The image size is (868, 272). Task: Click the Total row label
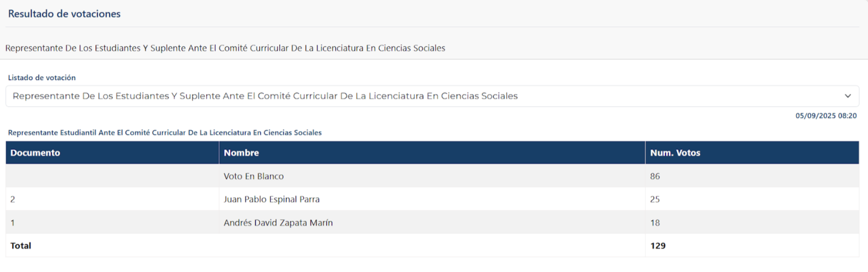[21, 246]
